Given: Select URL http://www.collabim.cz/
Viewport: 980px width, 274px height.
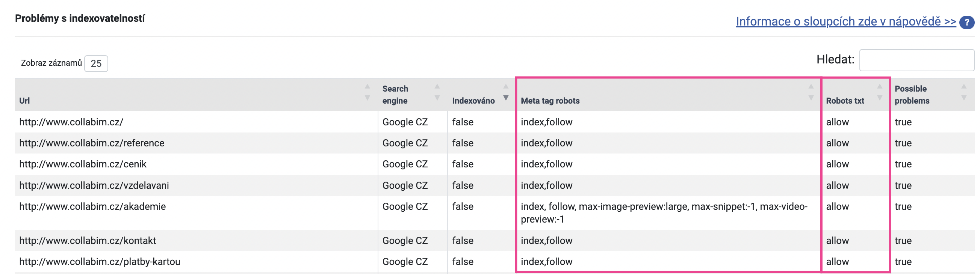Looking at the screenshot, I should point(71,122).
